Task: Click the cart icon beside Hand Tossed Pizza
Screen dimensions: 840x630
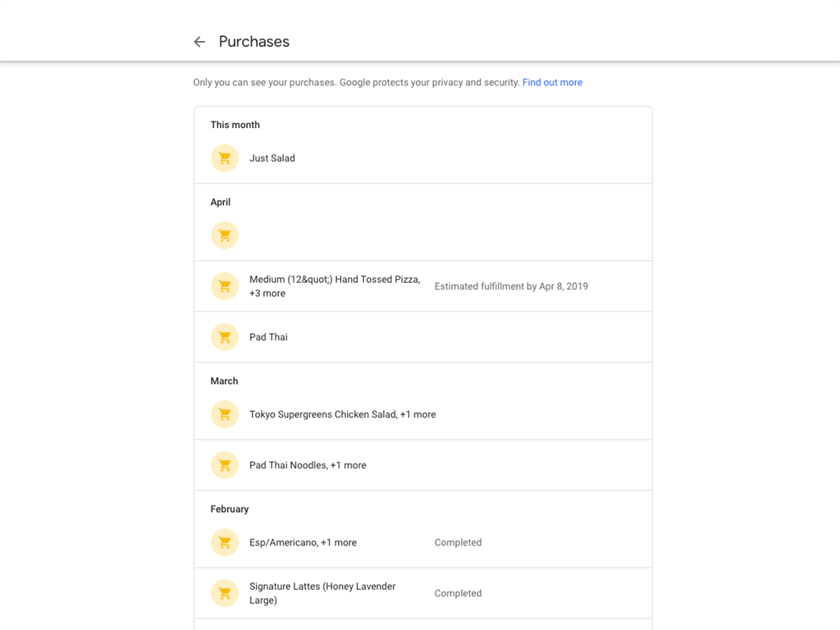Action: pyautogui.click(x=225, y=286)
